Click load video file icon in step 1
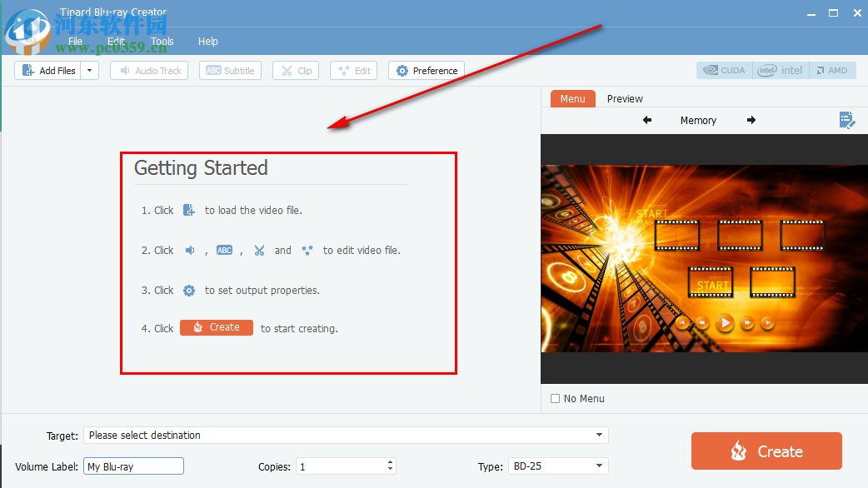Screen dimensions: 868x488 [189, 210]
